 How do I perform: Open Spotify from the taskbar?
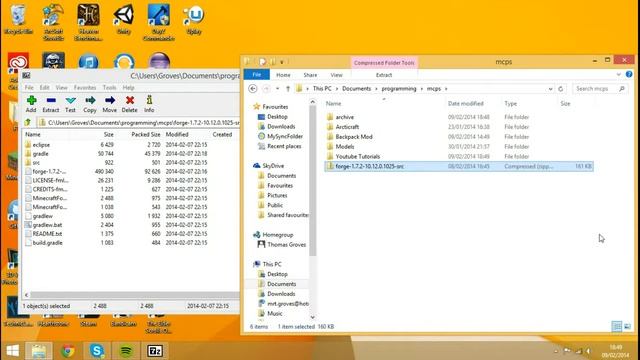point(126,351)
